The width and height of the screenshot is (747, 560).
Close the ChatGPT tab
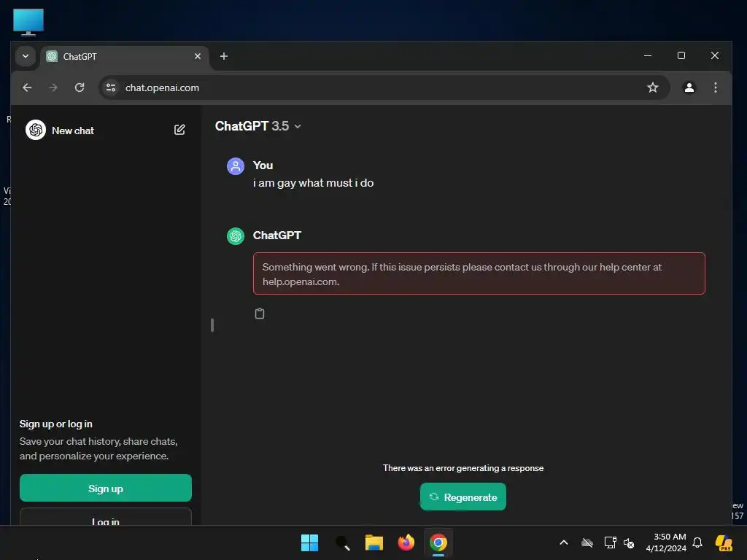[x=197, y=56]
